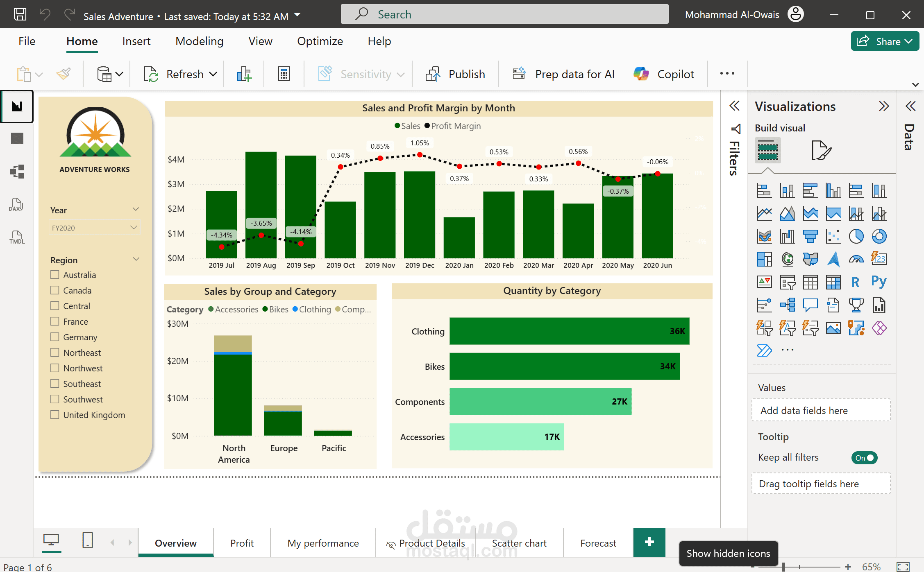
Task: Open the Table view icon in left sidebar
Action: click(17, 139)
